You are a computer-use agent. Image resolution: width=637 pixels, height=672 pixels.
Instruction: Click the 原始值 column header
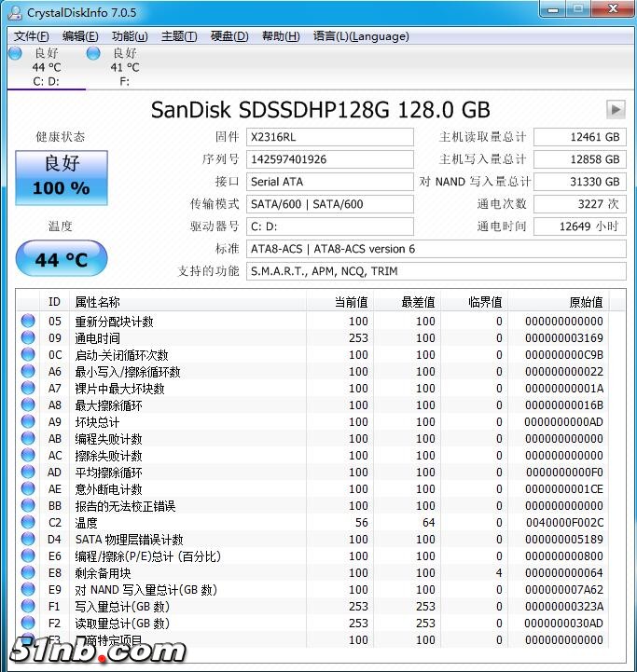click(559, 302)
